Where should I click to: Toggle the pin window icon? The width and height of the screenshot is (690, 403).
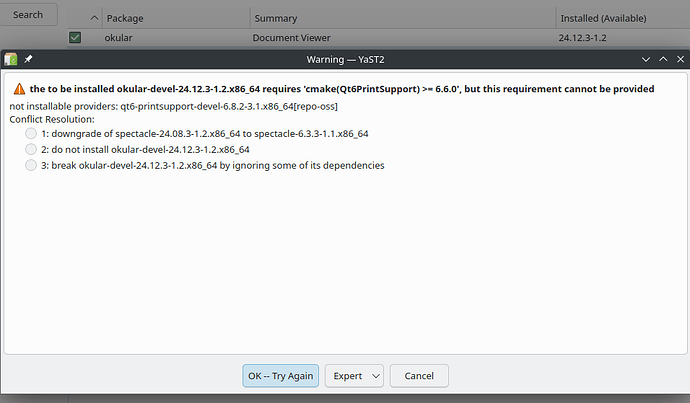[28, 59]
